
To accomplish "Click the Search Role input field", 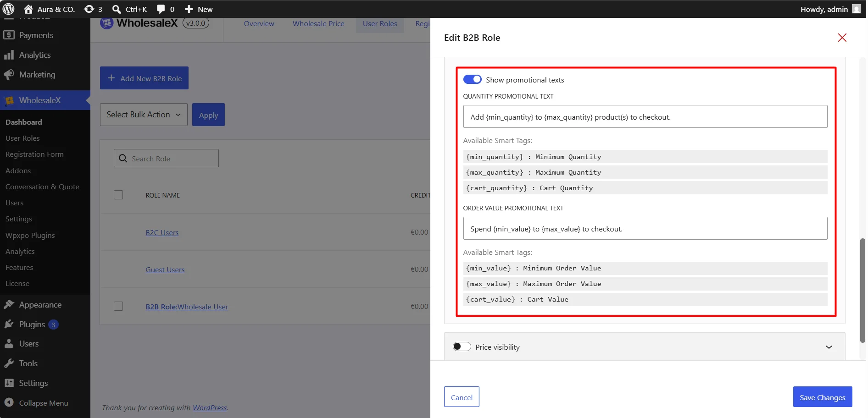I will tap(166, 158).
